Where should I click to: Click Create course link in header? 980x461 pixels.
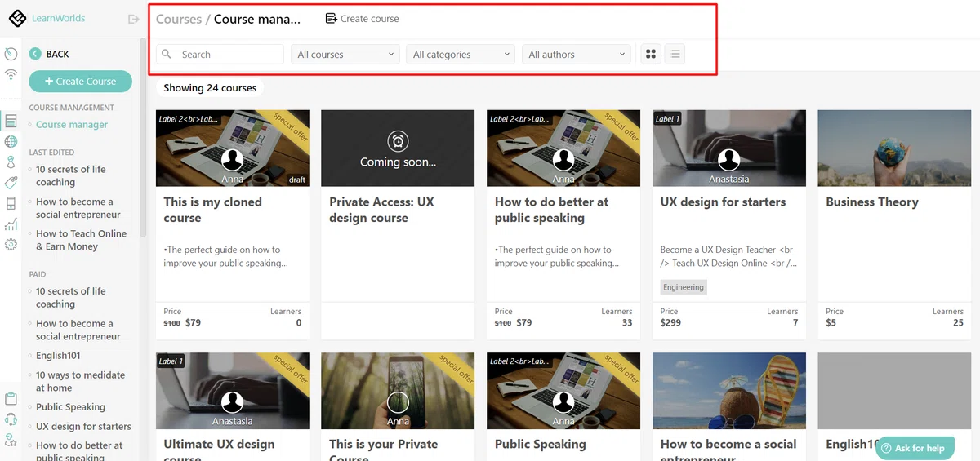point(362,19)
